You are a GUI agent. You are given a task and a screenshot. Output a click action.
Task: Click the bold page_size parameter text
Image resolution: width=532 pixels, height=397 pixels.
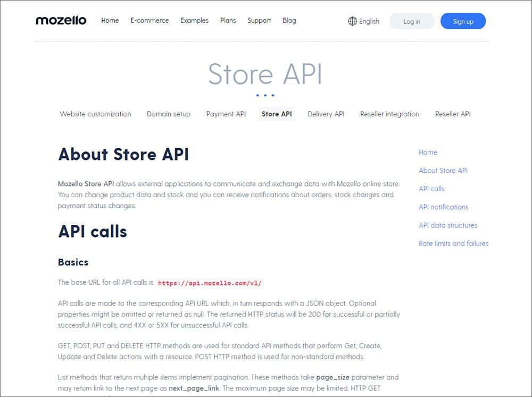pos(333,377)
